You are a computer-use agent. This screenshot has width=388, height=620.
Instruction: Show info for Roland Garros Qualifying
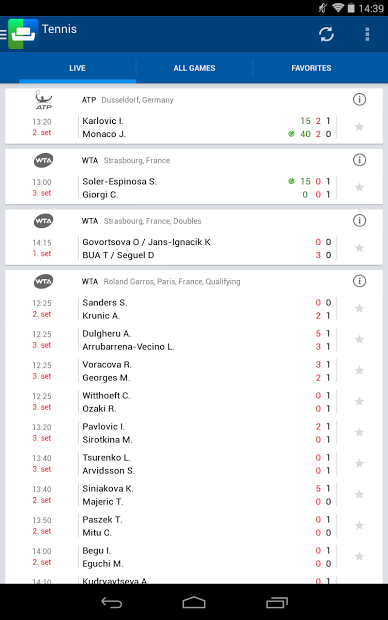tap(359, 281)
